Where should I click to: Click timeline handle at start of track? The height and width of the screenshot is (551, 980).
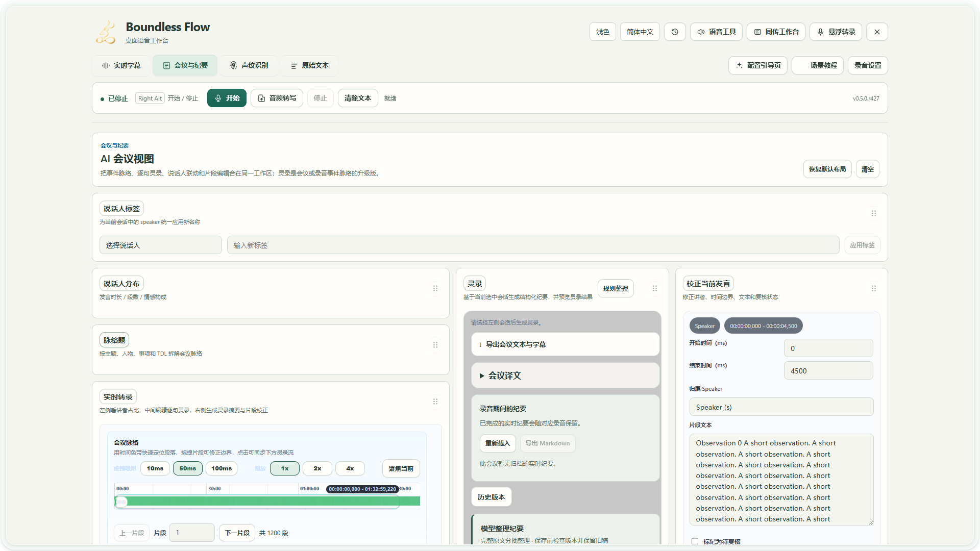tap(121, 502)
